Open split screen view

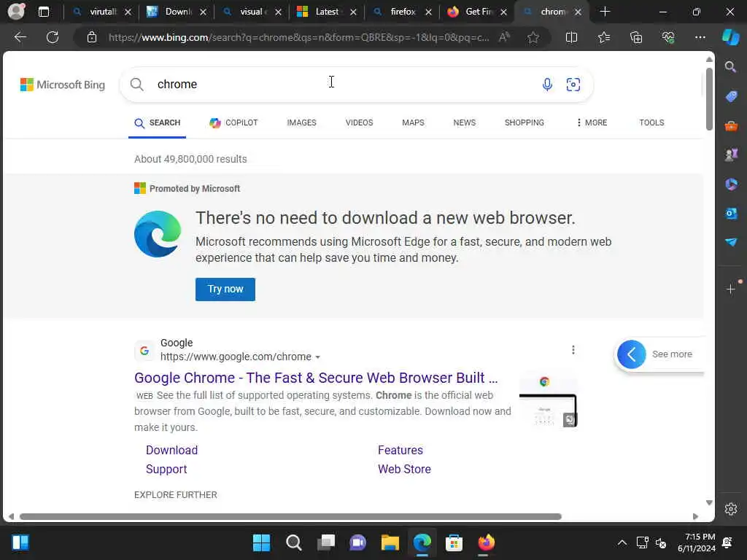(x=572, y=37)
